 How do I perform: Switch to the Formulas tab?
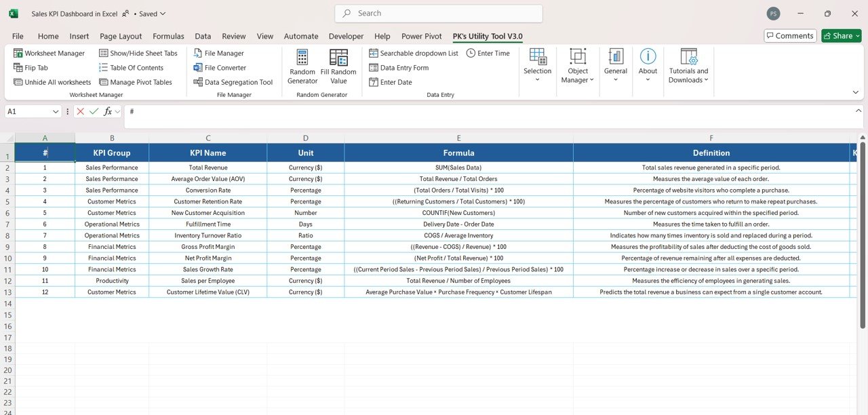pyautogui.click(x=168, y=37)
